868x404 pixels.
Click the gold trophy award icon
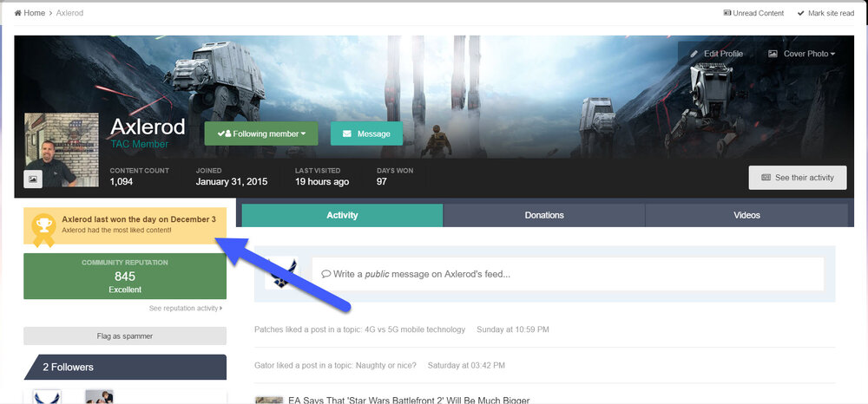click(43, 229)
